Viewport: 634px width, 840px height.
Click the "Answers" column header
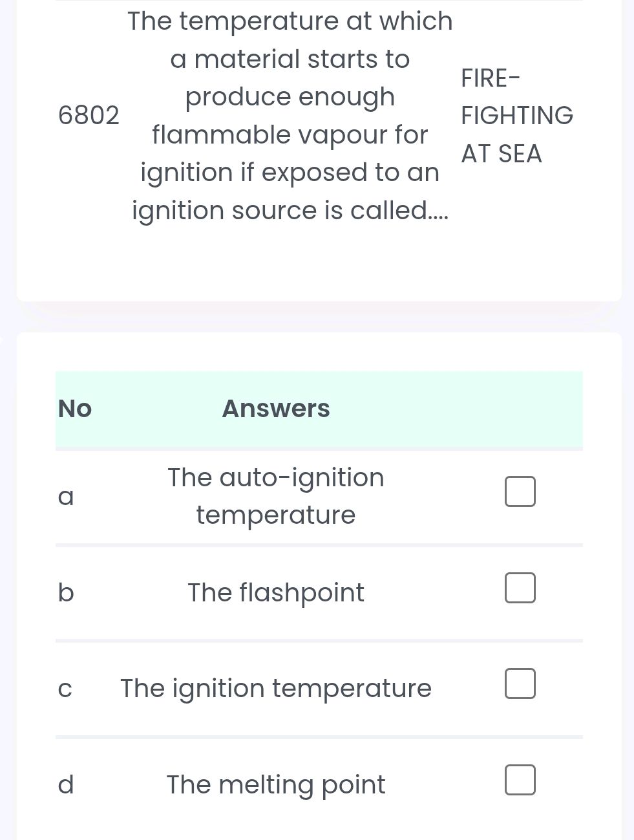click(x=276, y=409)
